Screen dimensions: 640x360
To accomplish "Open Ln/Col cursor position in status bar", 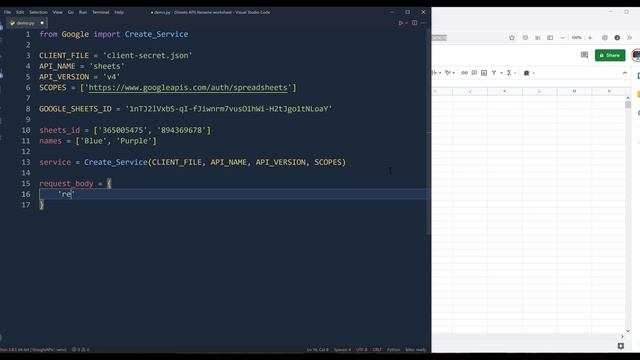I will (318, 350).
